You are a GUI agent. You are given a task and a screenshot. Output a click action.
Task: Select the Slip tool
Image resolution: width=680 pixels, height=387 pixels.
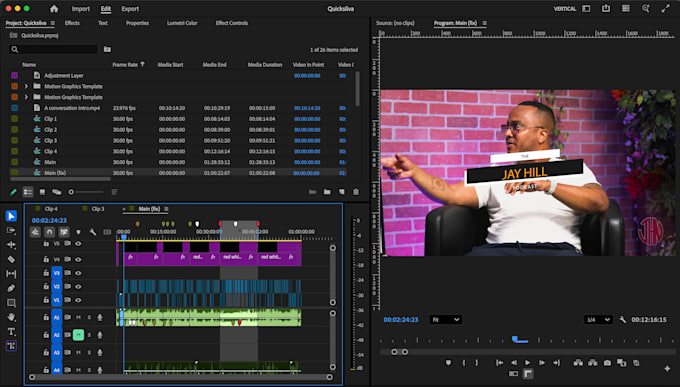(x=11, y=274)
